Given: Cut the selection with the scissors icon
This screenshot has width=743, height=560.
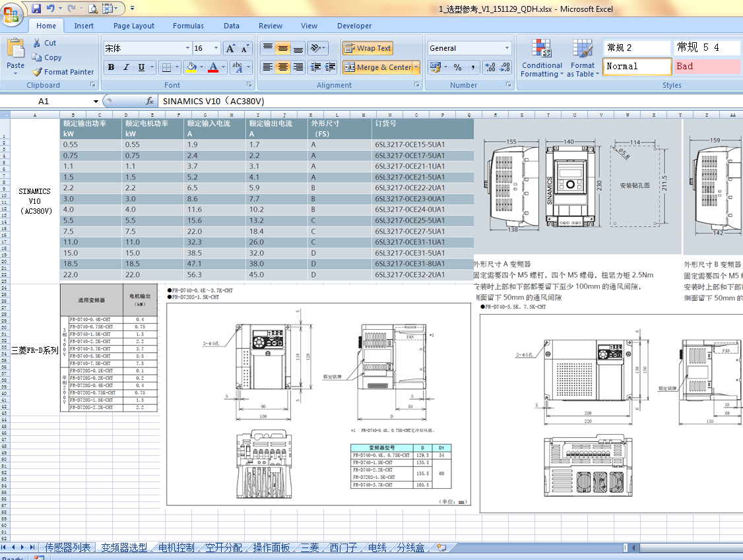Looking at the screenshot, I should (36, 43).
